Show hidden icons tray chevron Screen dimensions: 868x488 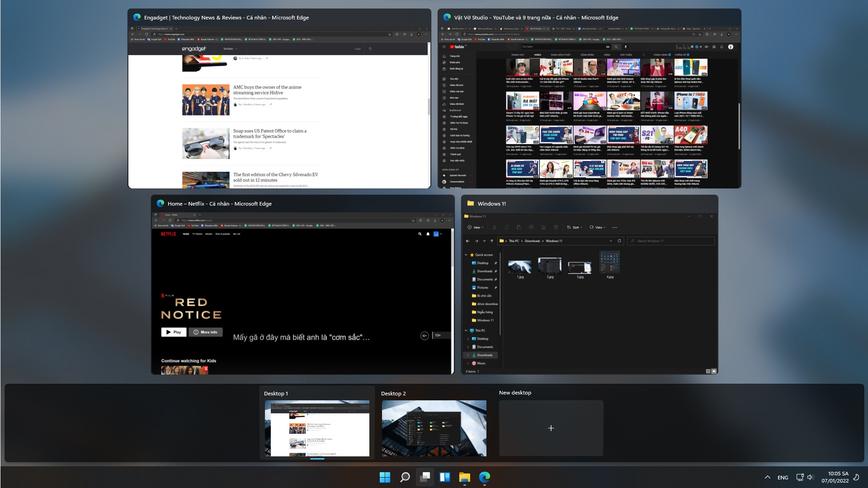[768, 477]
